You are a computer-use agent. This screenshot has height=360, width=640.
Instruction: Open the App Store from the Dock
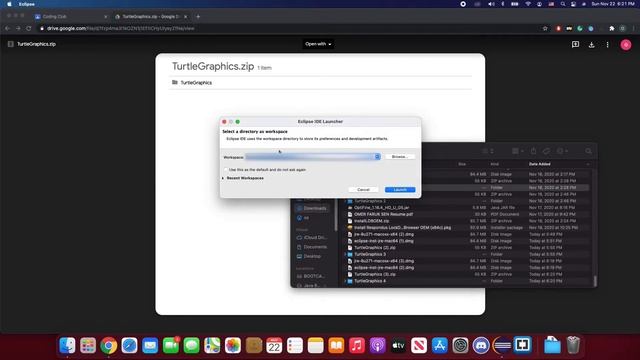point(440,346)
